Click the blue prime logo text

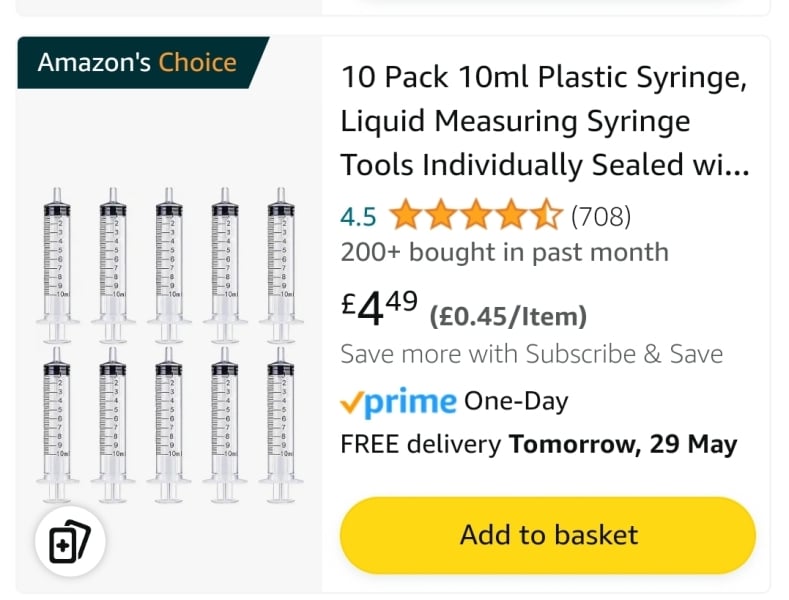[410, 402]
